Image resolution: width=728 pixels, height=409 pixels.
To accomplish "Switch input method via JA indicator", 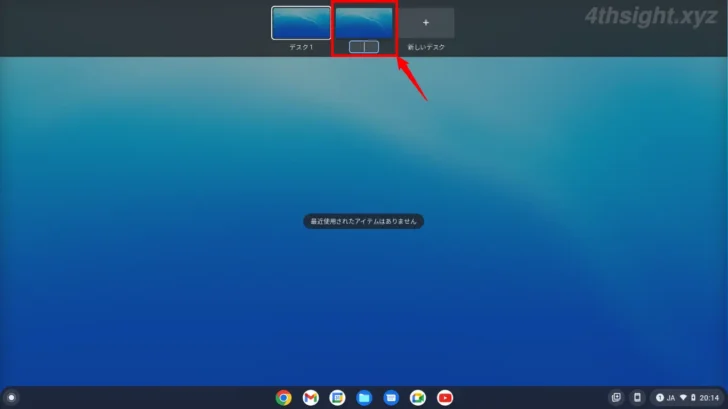I will tap(671, 398).
